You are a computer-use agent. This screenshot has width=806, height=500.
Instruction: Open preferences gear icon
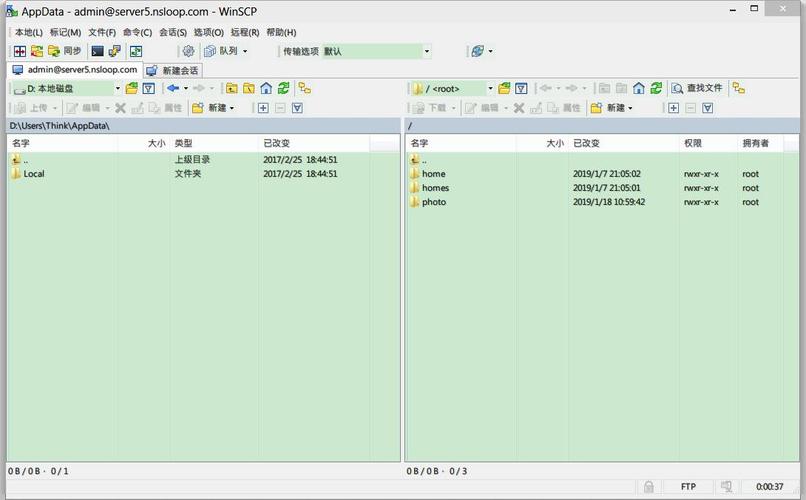coord(189,51)
